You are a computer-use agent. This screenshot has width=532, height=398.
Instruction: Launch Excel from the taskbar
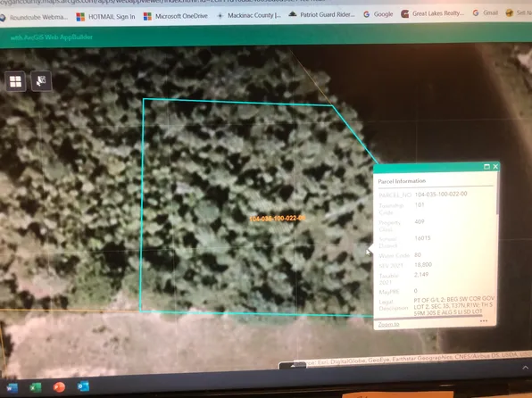click(36, 387)
